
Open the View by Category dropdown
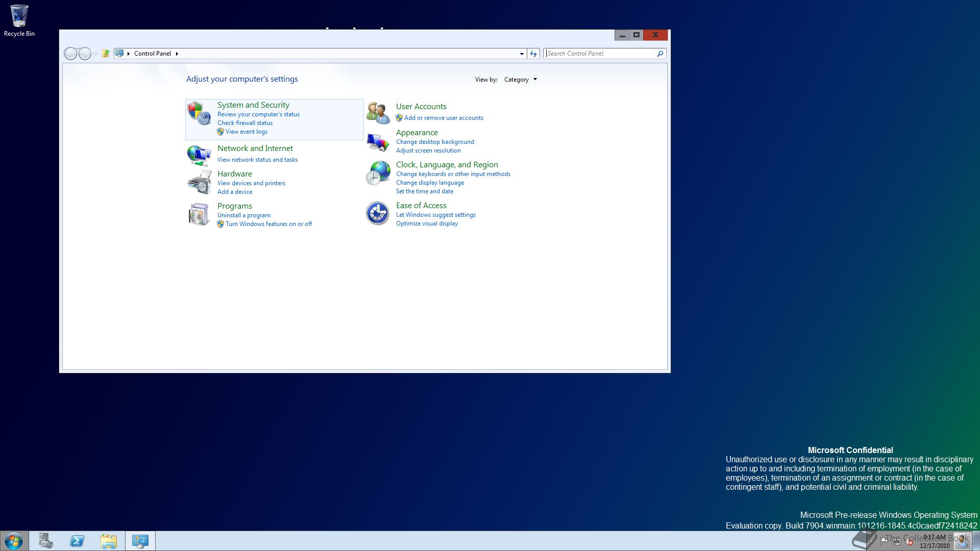point(520,80)
